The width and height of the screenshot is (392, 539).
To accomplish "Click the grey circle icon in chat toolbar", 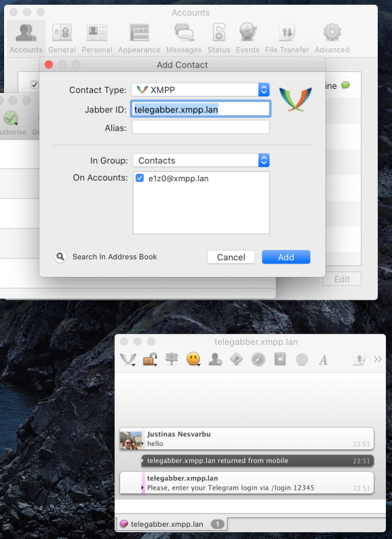I will click(x=302, y=360).
